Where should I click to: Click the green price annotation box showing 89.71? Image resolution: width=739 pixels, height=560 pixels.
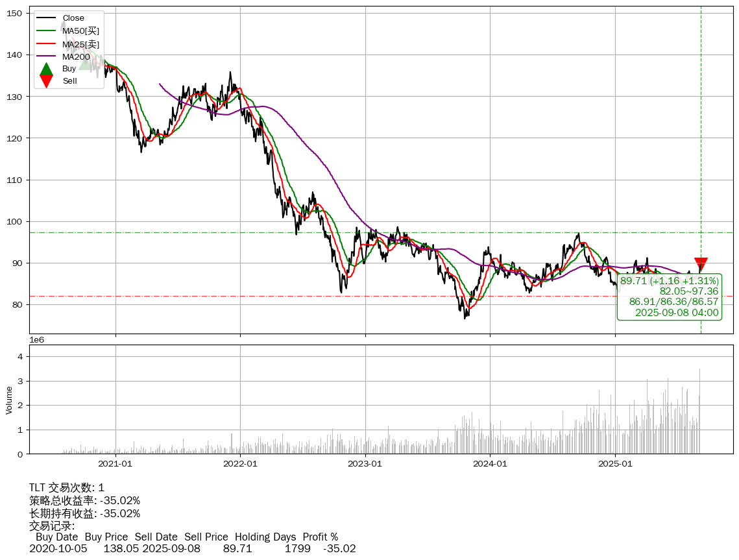point(670,297)
